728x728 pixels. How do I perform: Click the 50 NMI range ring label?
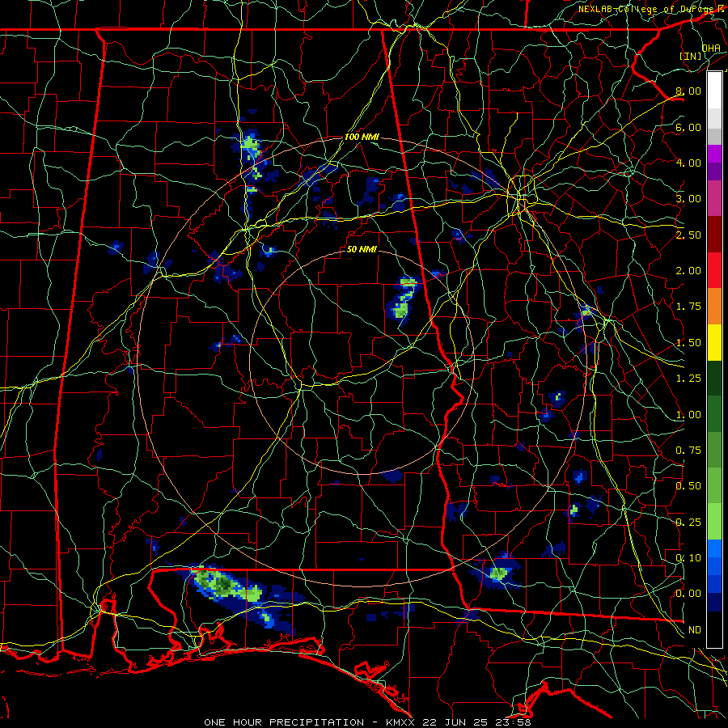362,249
